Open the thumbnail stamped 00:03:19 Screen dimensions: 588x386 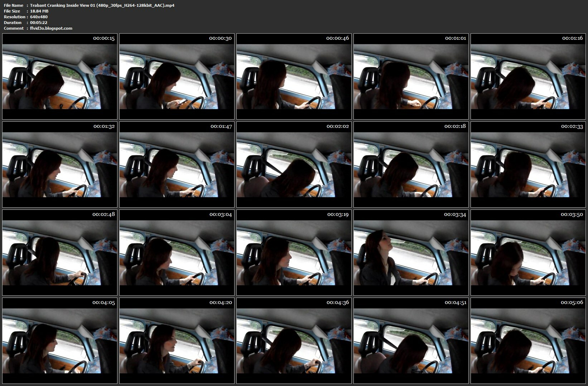click(294, 252)
